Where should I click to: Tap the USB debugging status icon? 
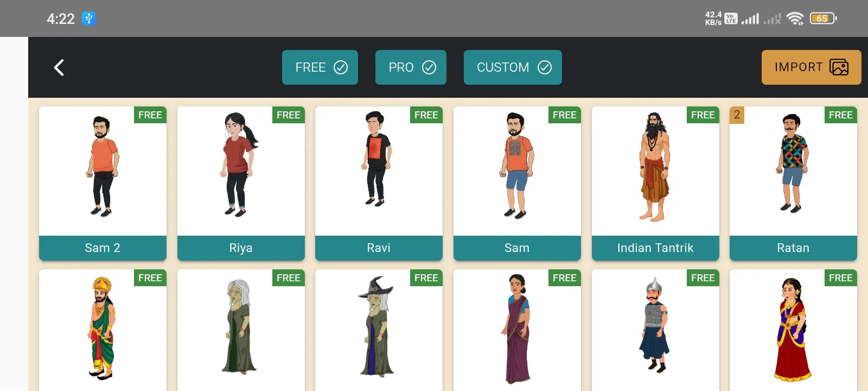(89, 18)
